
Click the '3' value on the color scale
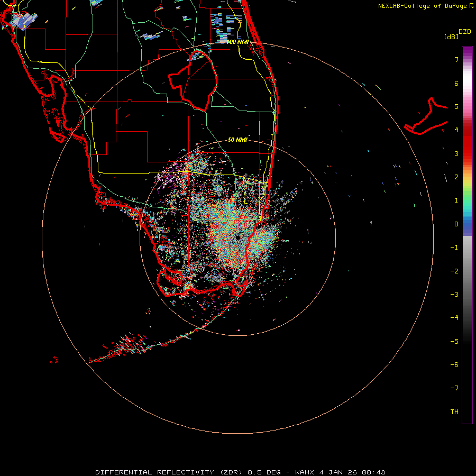point(456,153)
